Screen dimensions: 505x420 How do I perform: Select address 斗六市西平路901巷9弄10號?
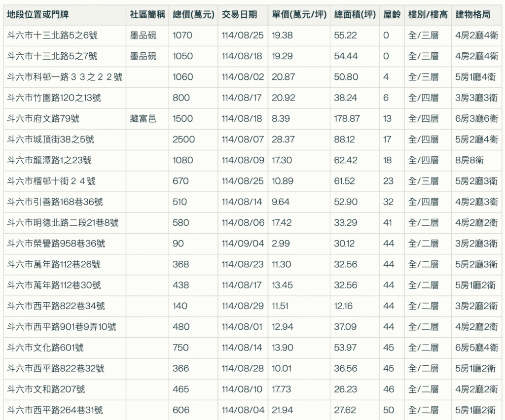coord(62,327)
